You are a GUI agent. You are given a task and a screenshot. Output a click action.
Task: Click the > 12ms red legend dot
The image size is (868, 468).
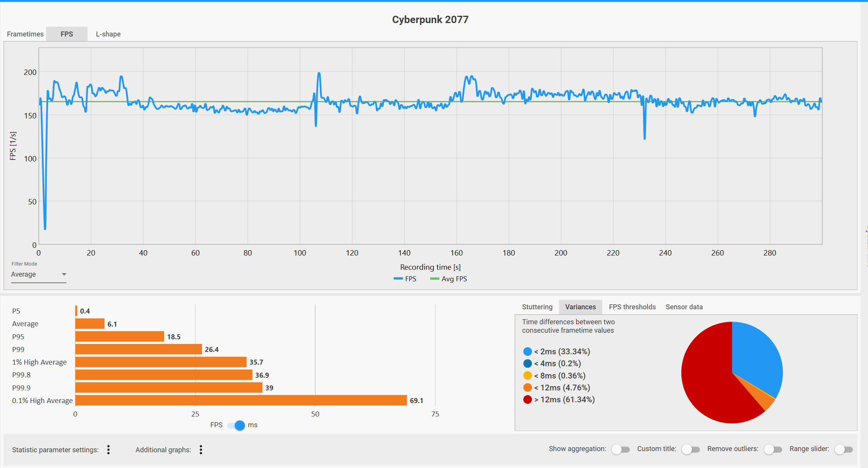coord(527,400)
